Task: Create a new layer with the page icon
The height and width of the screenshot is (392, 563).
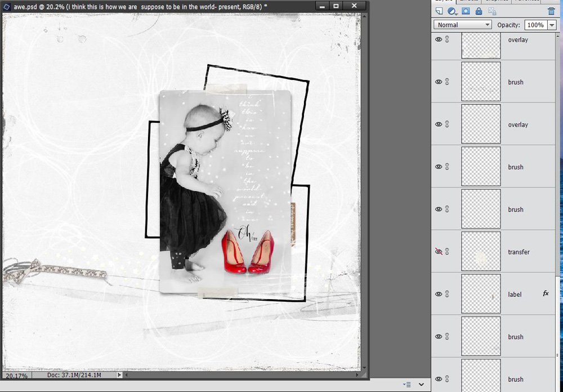Action: 439,11
